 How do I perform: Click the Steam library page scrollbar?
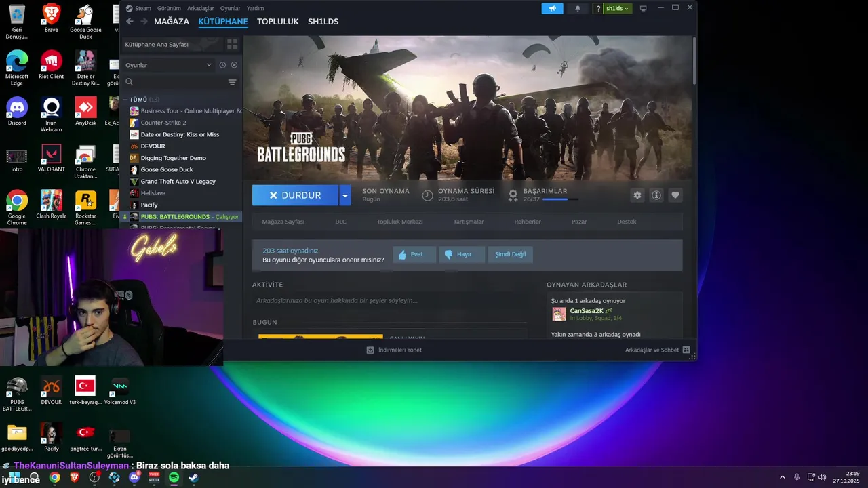tap(694, 61)
